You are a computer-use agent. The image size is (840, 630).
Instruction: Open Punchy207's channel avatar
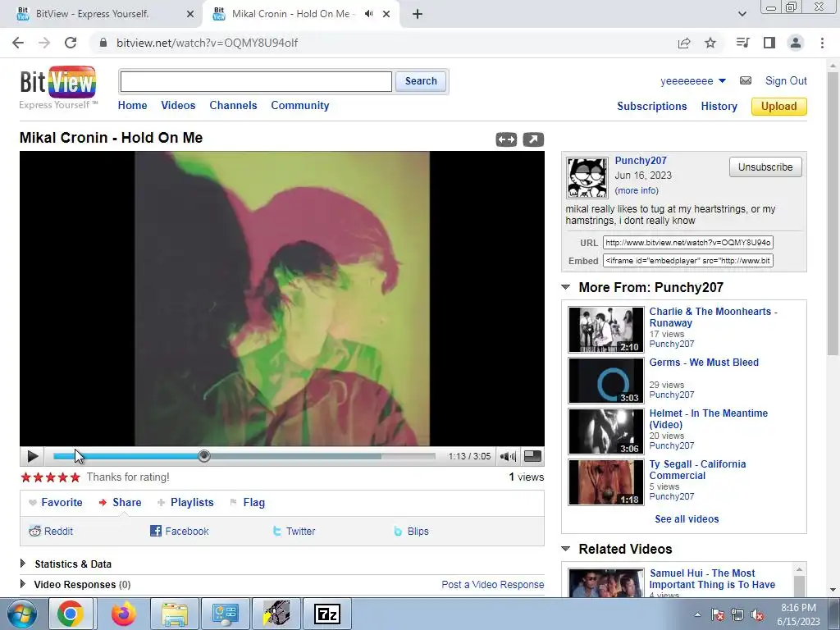click(587, 178)
